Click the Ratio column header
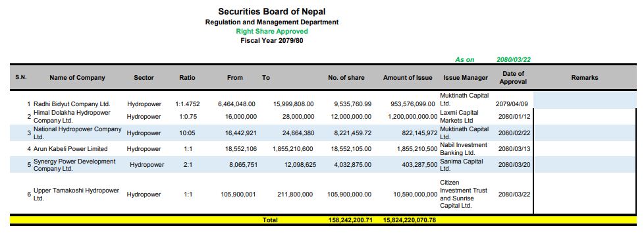644x240 pixels. pos(187,78)
